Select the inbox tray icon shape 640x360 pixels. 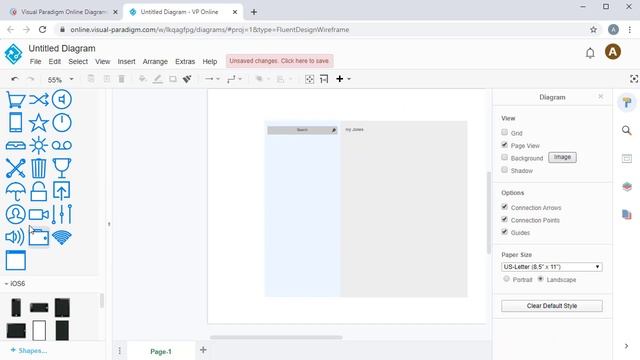(x=16, y=145)
